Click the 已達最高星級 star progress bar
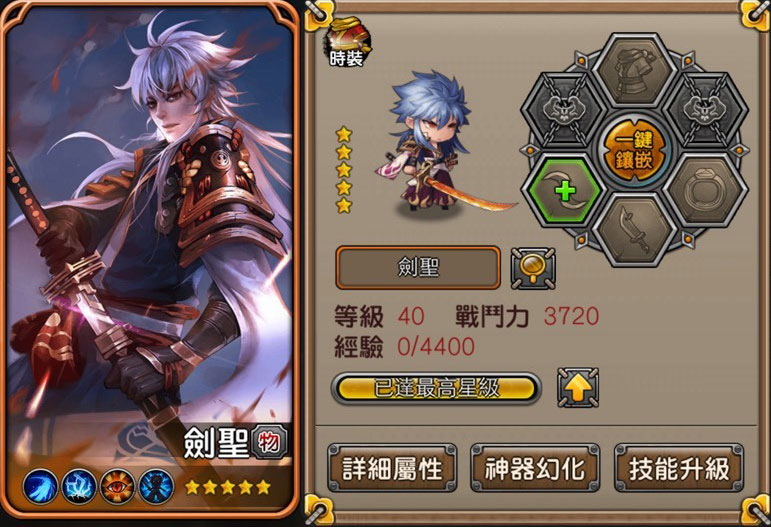Screen dimensions: 771x527 pyautogui.click(x=436, y=388)
